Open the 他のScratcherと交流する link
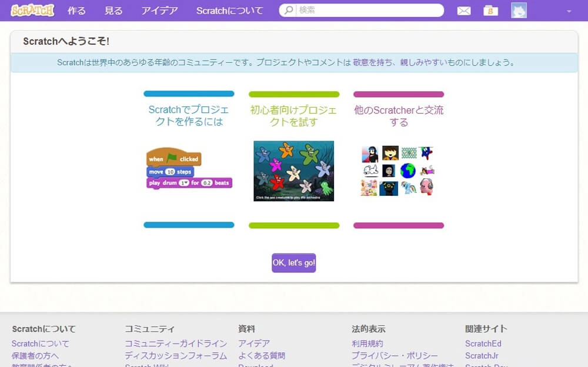588x367 pixels. [399, 116]
